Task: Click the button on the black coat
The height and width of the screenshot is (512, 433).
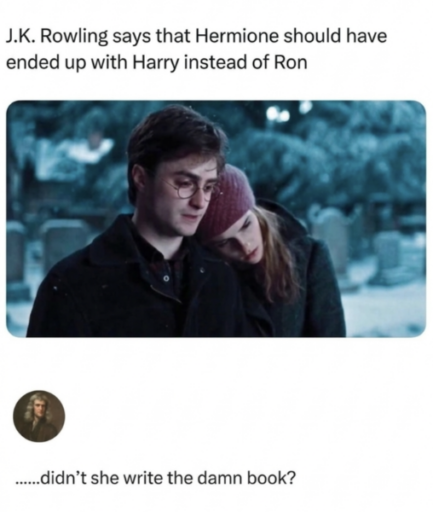Action: [168, 278]
